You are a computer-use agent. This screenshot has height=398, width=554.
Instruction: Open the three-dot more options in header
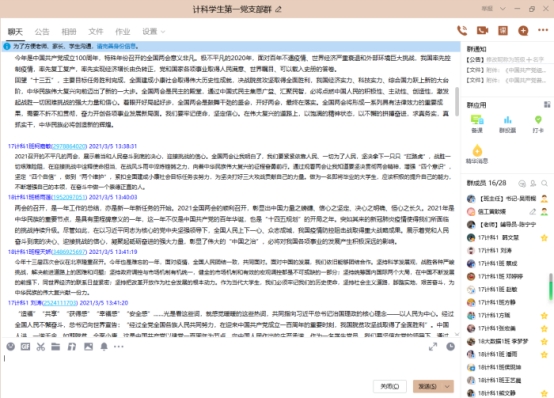pyautogui.click(x=543, y=30)
